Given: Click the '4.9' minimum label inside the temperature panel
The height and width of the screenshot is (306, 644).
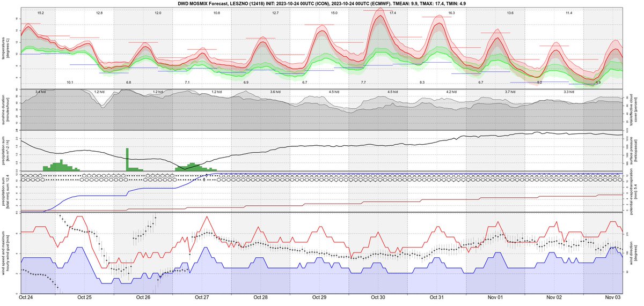Looking at the screenshot, I should coord(598,83).
